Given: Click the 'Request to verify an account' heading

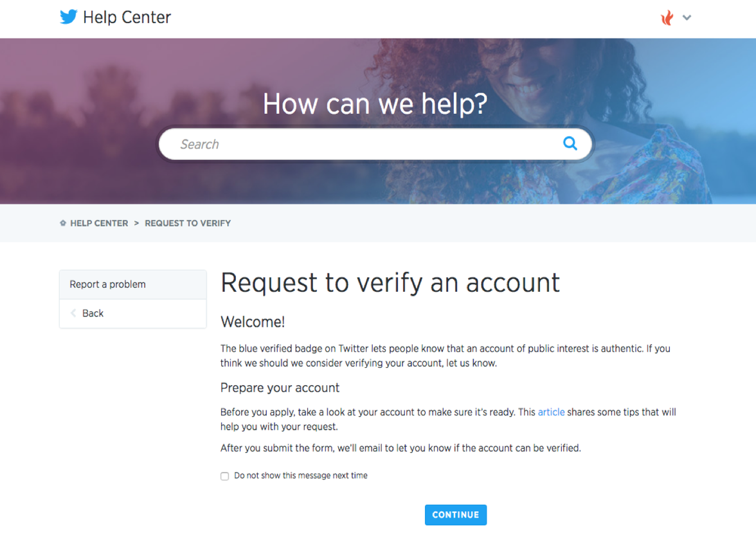Looking at the screenshot, I should [390, 282].
